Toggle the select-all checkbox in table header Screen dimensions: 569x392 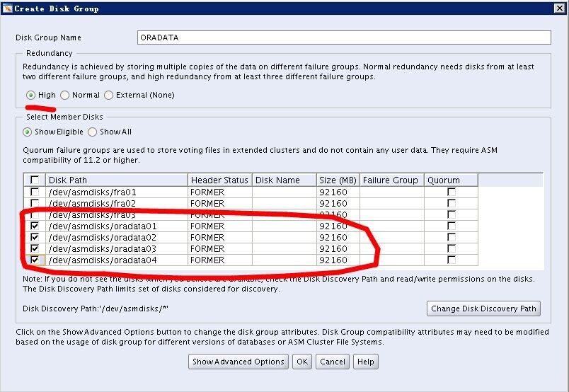(35, 180)
